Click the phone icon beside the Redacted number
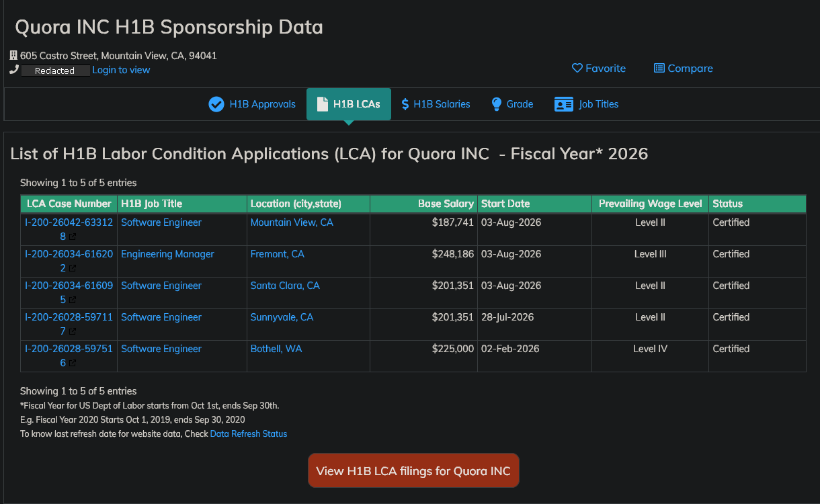Image resolution: width=820 pixels, height=504 pixels. pos(13,70)
